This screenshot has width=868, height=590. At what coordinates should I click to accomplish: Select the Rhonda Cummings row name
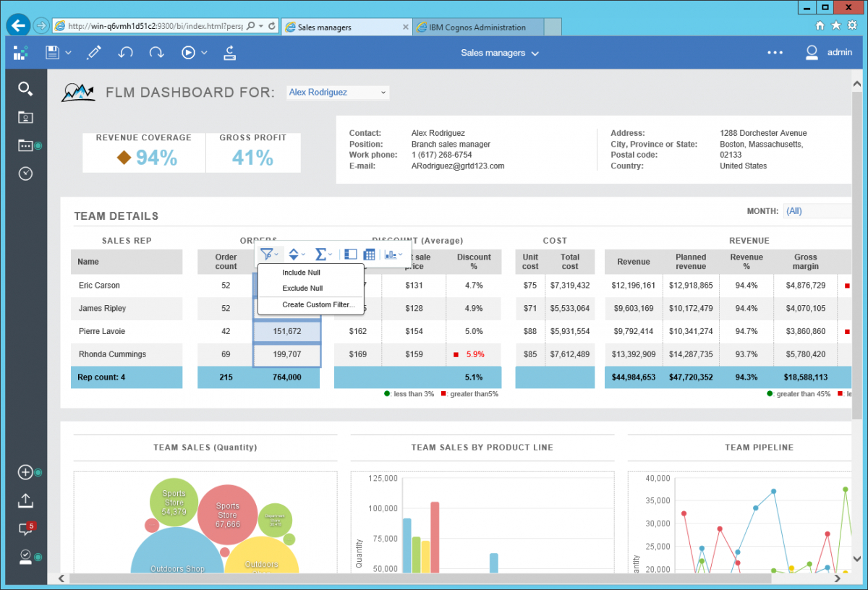112,355
